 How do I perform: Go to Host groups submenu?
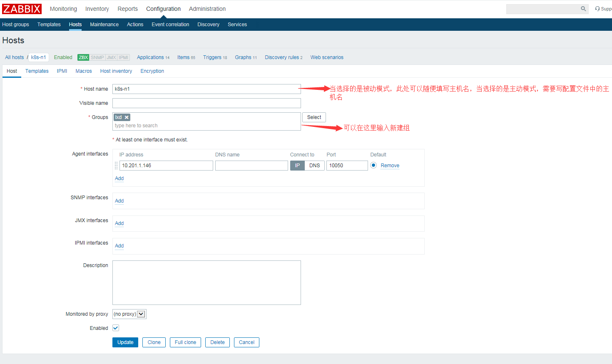15,25
